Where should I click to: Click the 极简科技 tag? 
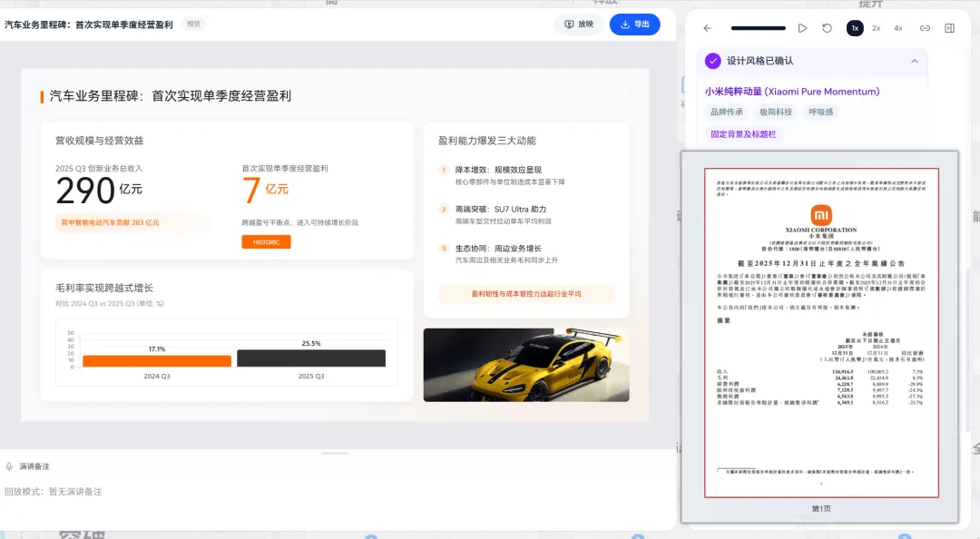tap(776, 112)
